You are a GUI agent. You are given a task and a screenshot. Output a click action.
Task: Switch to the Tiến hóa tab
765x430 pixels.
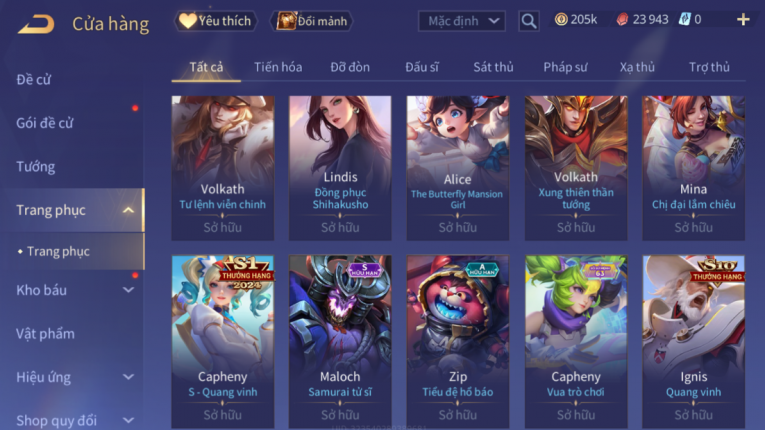[278, 67]
